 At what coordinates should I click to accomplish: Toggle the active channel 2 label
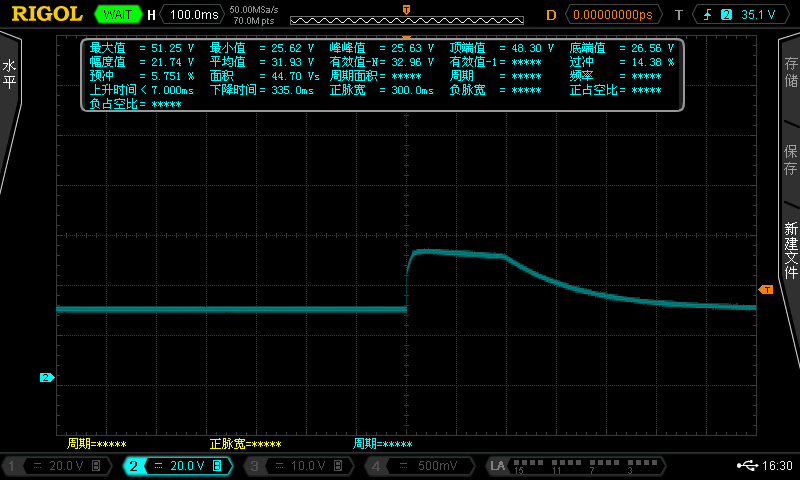pyautogui.click(x=178, y=466)
